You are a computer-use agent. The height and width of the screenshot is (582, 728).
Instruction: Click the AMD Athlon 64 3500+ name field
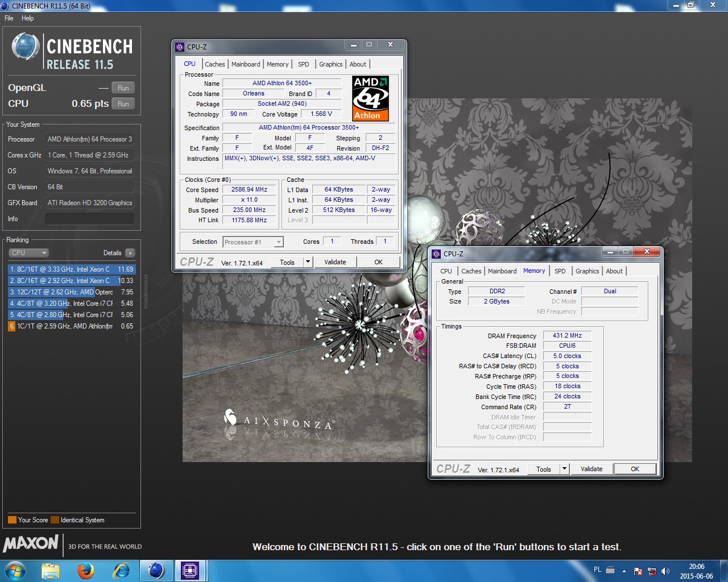click(x=282, y=83)
